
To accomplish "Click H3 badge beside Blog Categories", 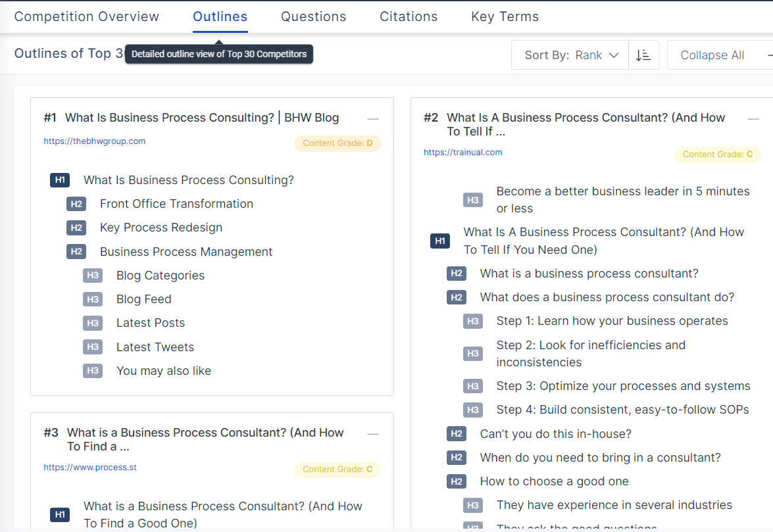I will click(93, 276).
